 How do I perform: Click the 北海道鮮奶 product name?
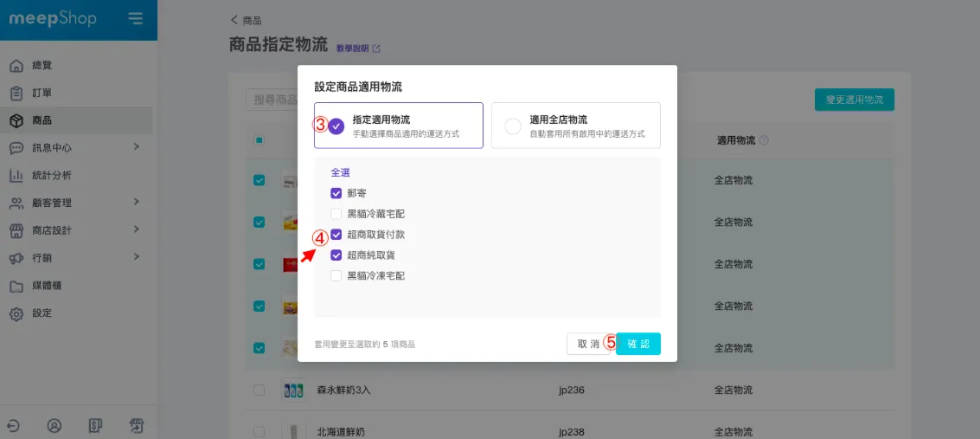(x=339, y=431)
